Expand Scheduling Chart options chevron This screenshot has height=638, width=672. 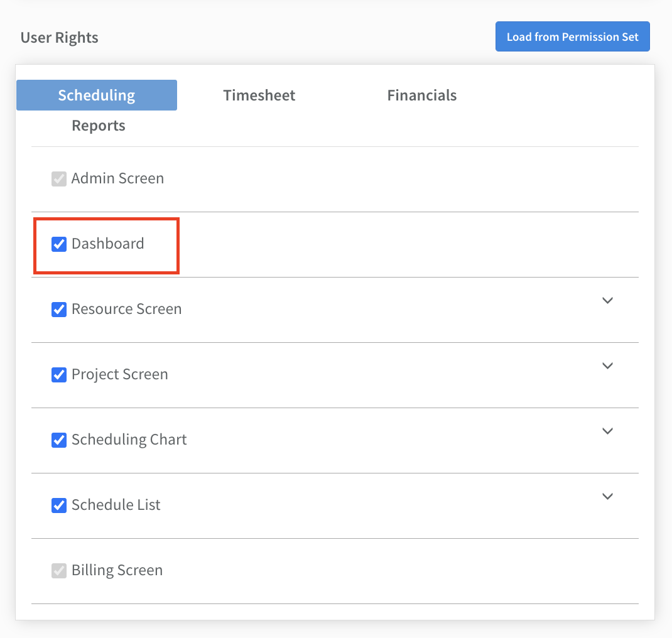point(607,431)
